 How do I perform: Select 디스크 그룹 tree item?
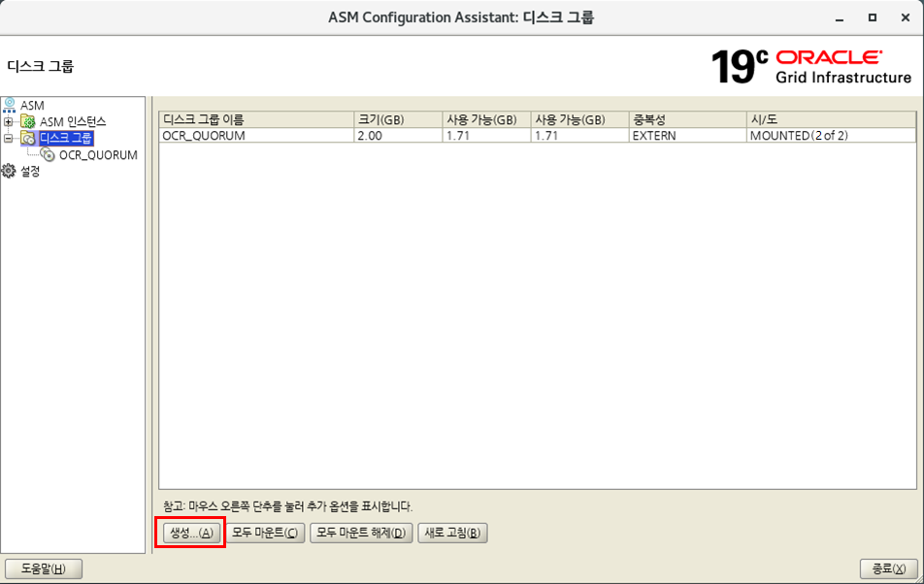65,139
